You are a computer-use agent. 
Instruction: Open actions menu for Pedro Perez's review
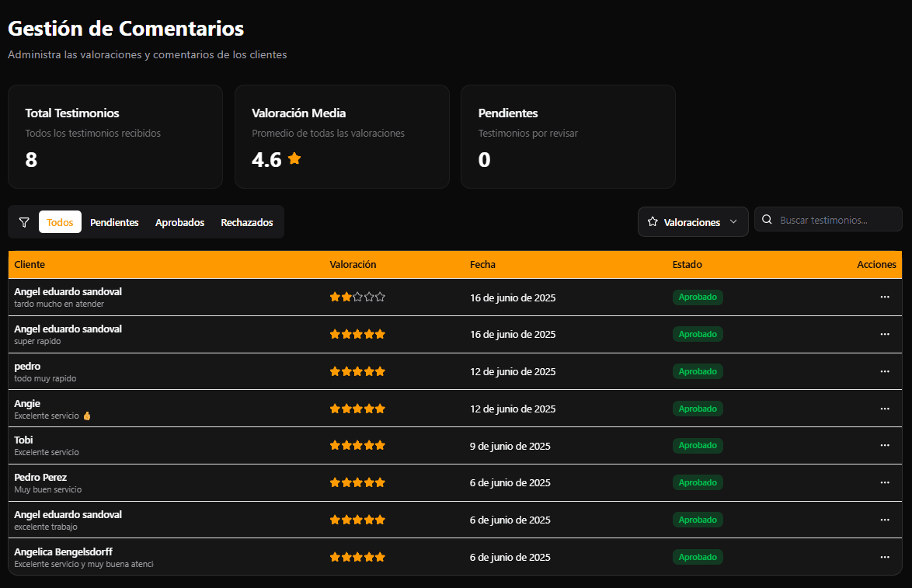point(884,482)
